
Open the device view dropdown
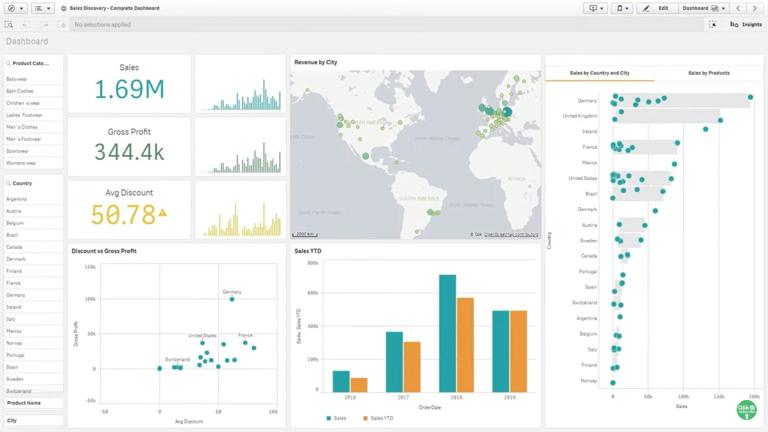click(622, 8)
